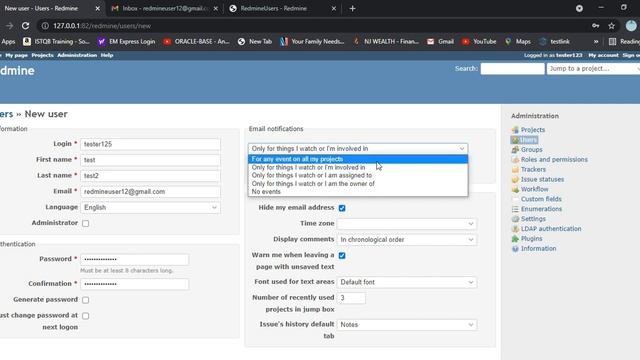Viewport: 640px width, 360px height.
Task: Choose For any event on all my projects
Action: (x=358, y=159)
